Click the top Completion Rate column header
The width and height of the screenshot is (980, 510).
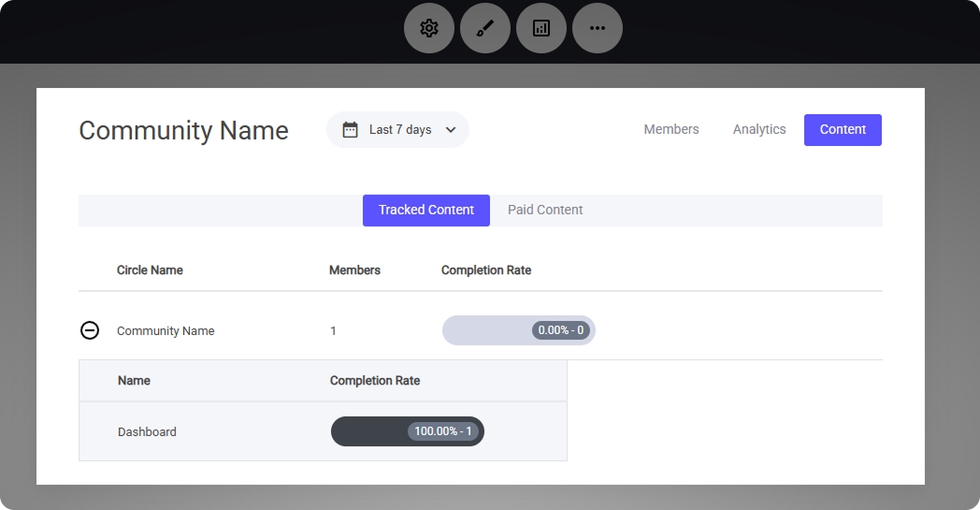pos(486,270)
